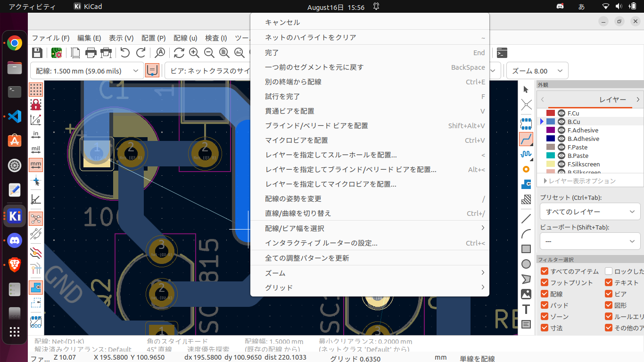Screen dimensions: 644x362
Task: Open the 配線 track width dropdown
Action: click(x=87, y=71)
